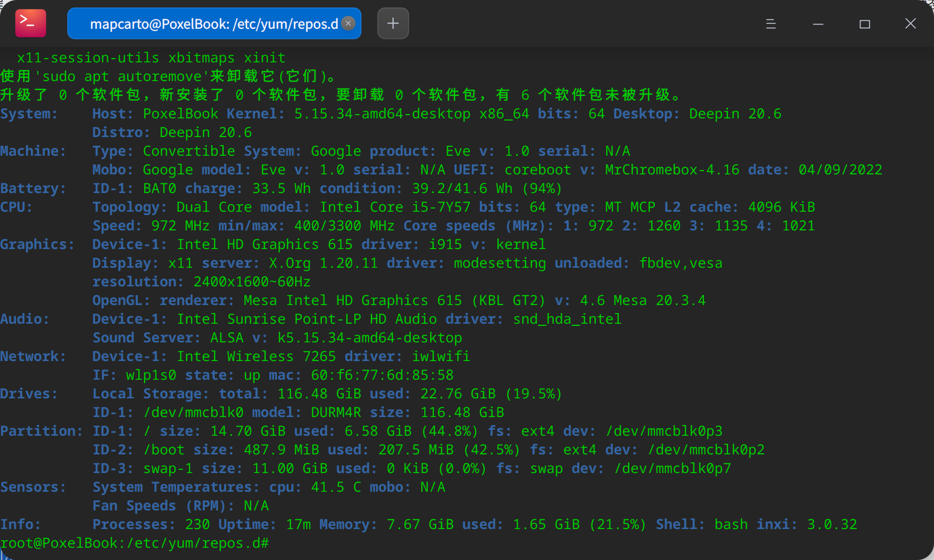Image resolution: width=934 pixels, height=560 pixels.
Task: Open the terminal hamburger menu
Action: pos(770,23)
